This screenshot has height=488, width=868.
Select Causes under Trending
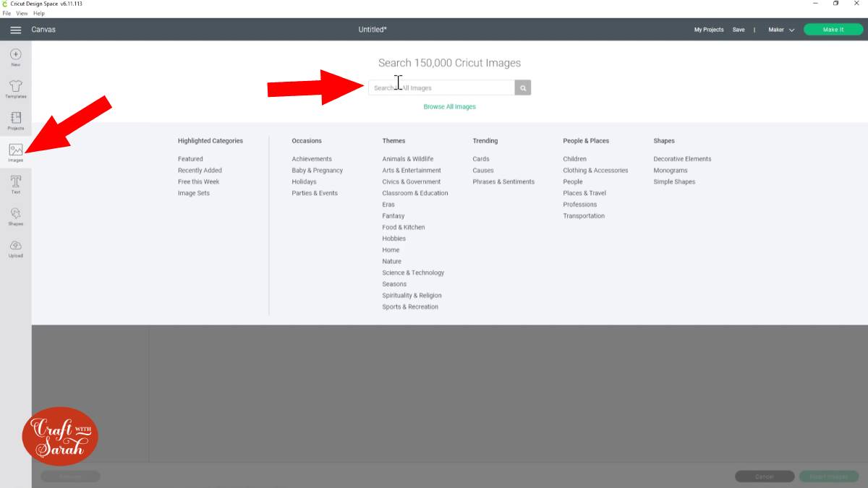(x=483, y=171)
